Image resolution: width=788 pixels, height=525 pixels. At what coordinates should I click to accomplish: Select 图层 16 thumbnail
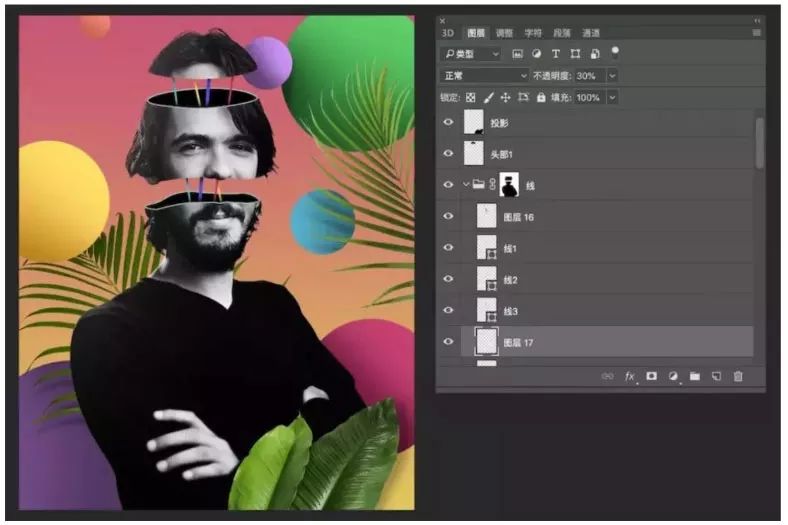point(486,216)
